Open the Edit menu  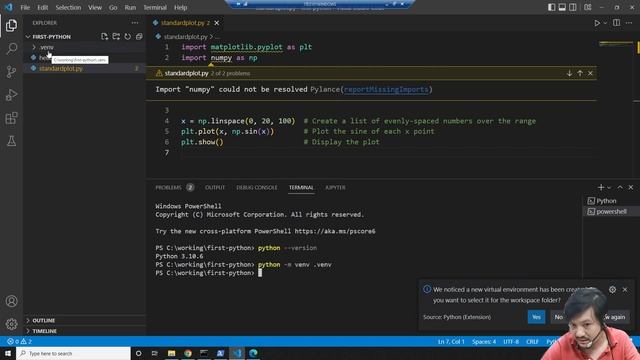point(42,7)
